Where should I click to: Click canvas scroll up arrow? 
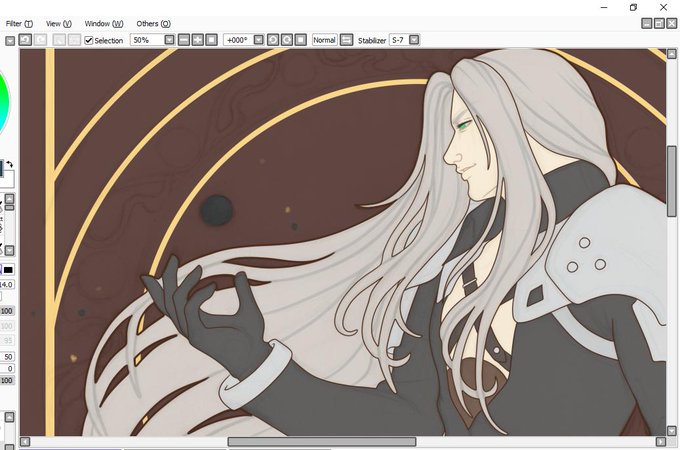(x=672, y=54)
